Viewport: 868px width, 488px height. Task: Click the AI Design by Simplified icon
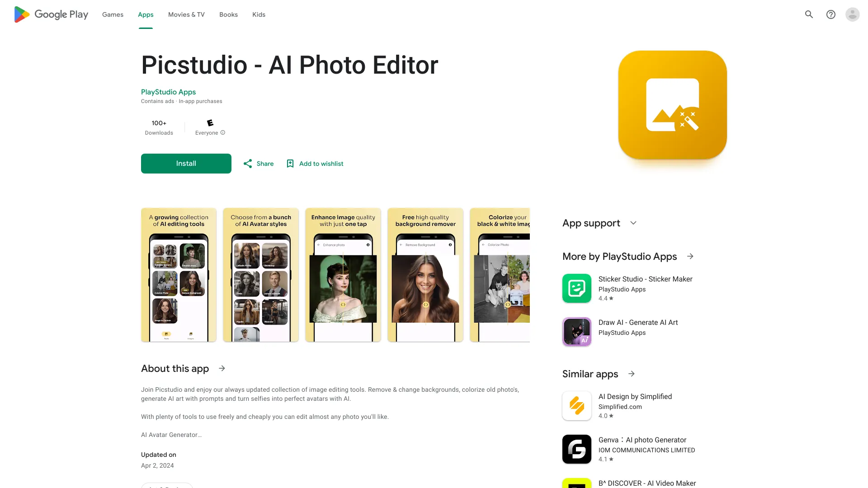tap(576, 405)
